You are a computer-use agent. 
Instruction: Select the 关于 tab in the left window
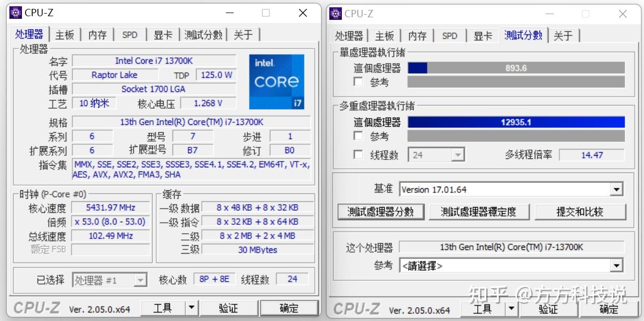[x=244, y=35]
